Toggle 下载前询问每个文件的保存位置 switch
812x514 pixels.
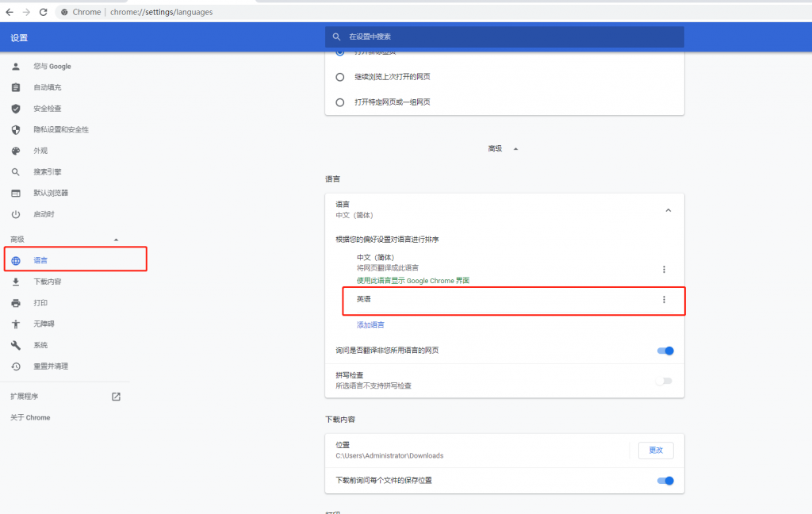click(x=665, y=481)
